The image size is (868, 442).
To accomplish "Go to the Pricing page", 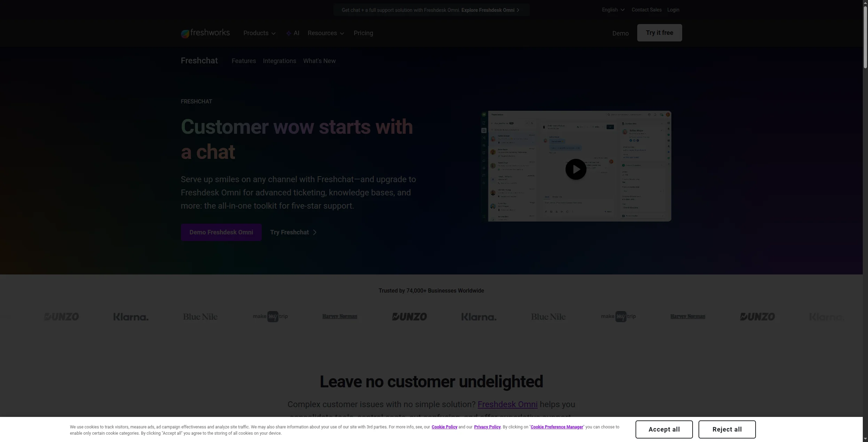I will (363, 33).
